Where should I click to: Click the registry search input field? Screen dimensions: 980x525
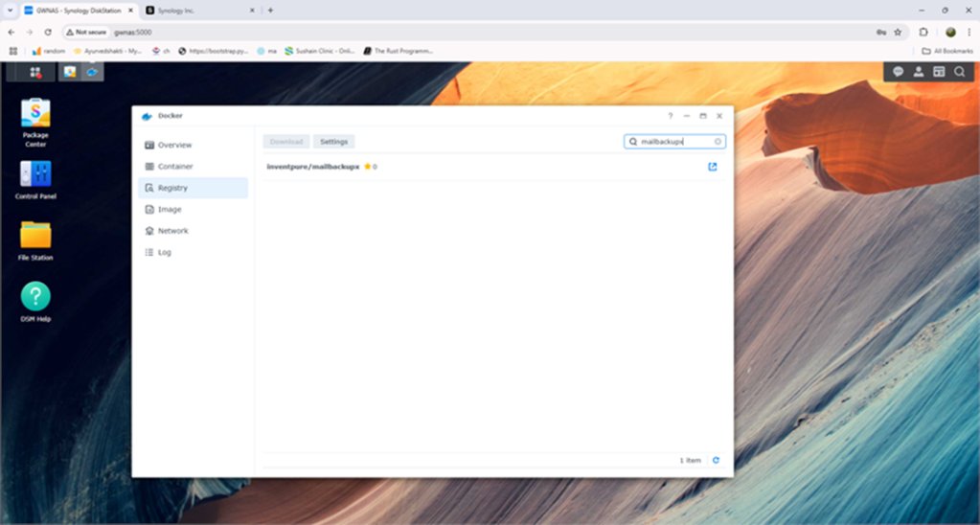pos(674,142)
